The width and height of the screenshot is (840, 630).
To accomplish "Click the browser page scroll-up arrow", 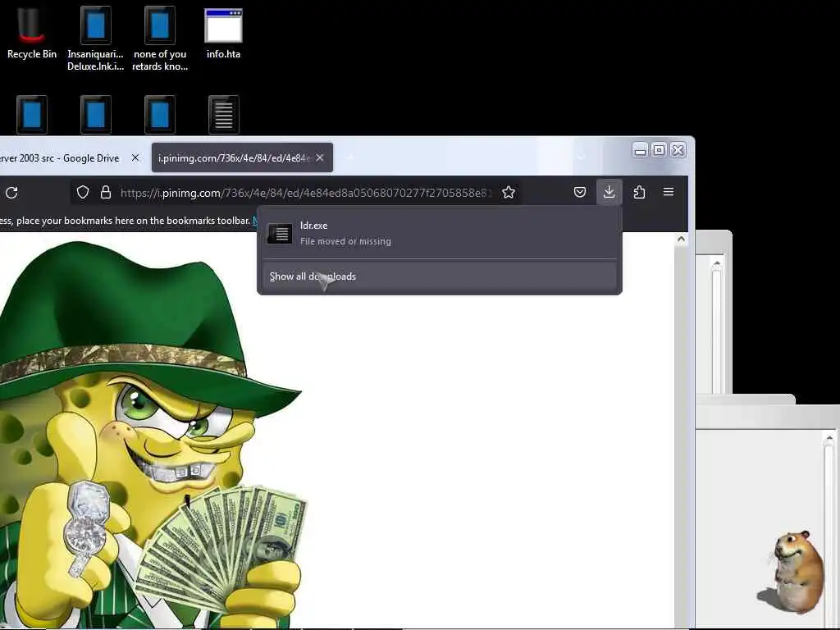I will click(x=681, y=240).
